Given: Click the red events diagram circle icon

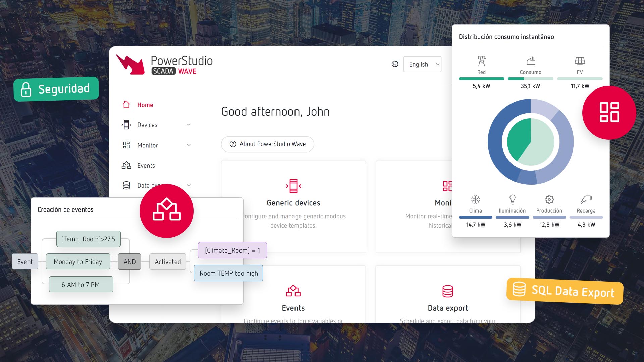Looking at the screenshot, I should (x=166, y=211).
